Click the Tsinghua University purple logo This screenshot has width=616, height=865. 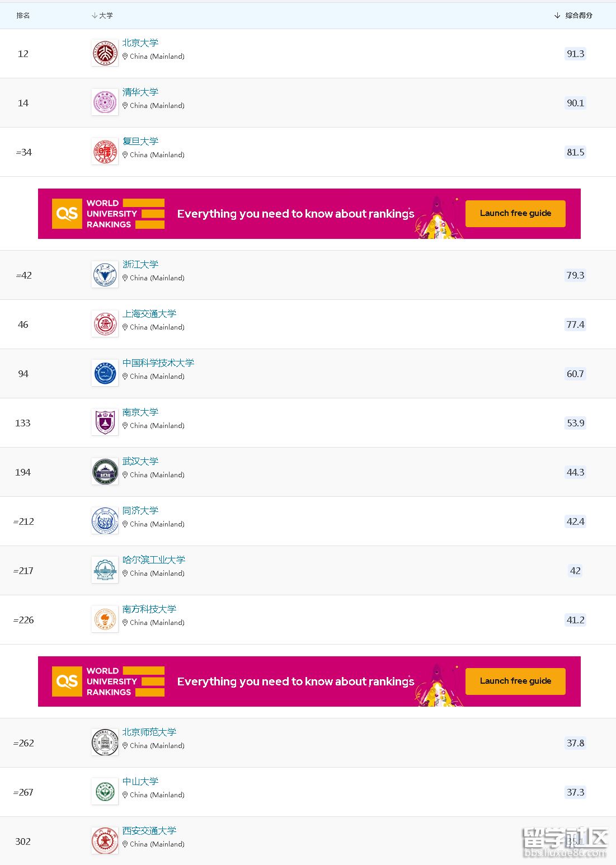click(105, 102)
